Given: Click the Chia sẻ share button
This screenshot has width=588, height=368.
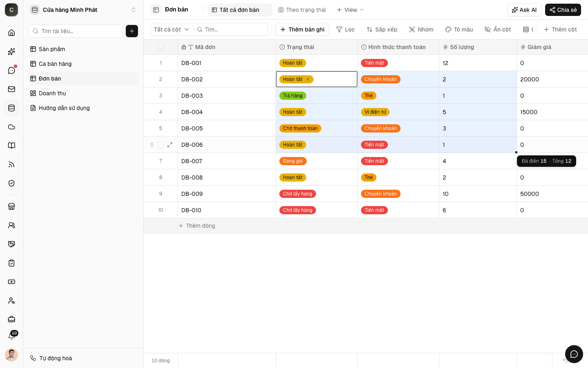Looking at the screenshot, I should pyautogui.click(x=563, y=10).
